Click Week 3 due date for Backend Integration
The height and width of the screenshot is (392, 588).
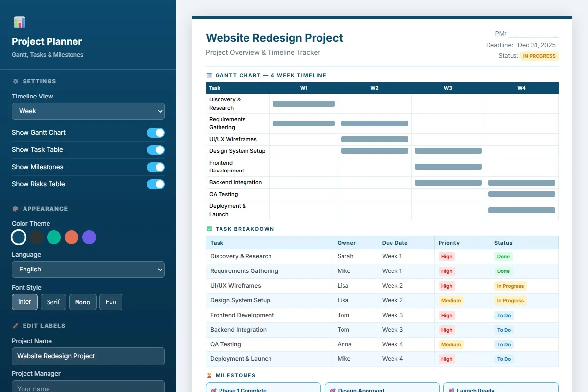[406, 330]
